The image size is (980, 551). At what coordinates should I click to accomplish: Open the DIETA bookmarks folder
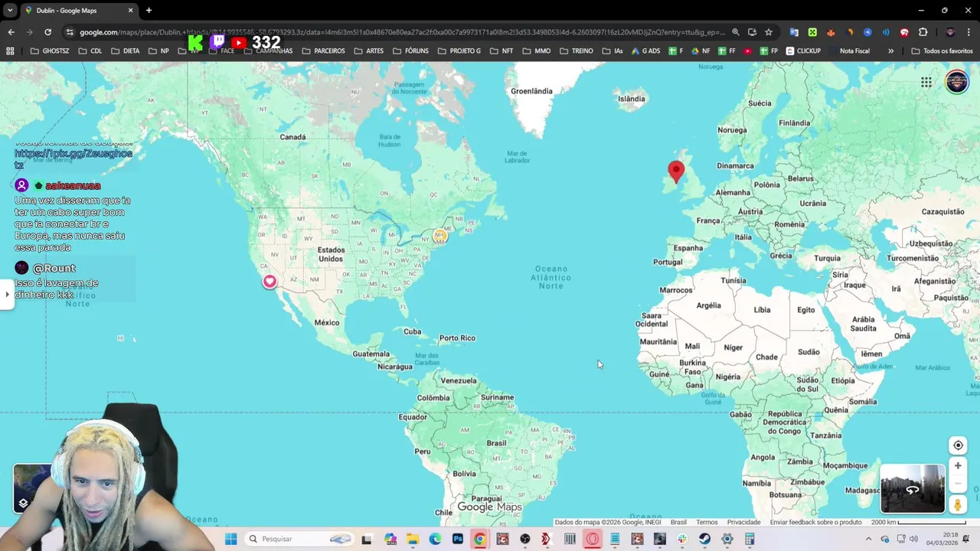(x=125, y=51)
